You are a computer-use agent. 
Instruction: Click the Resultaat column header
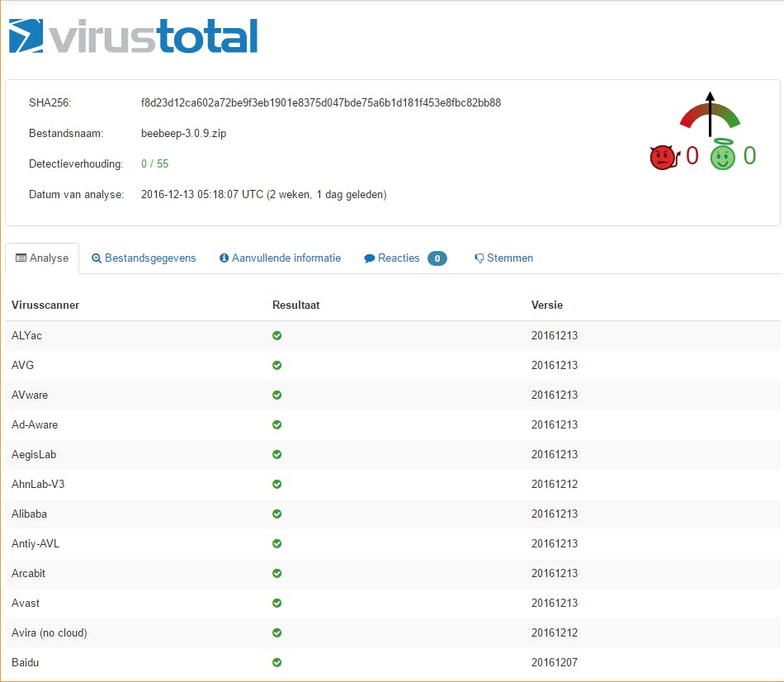(x=296, y=305)
